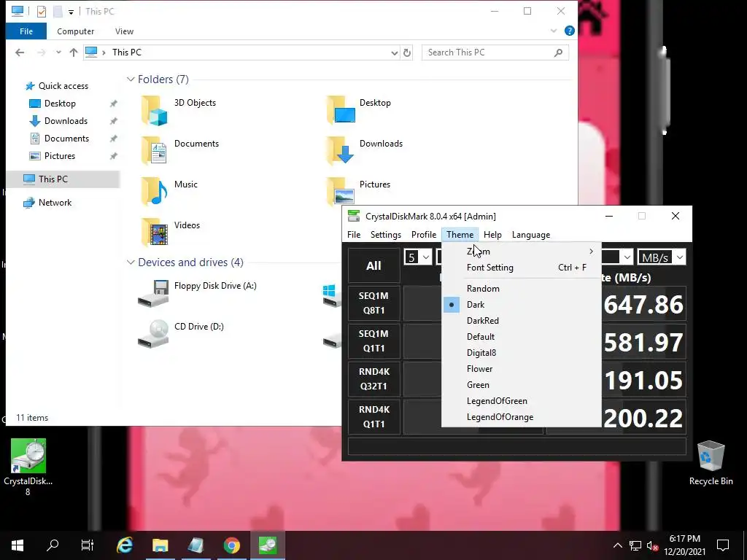Screen dimensions: 747x560
Task: Open the File tab in File Explorer
Action: [x=26, y=31]
